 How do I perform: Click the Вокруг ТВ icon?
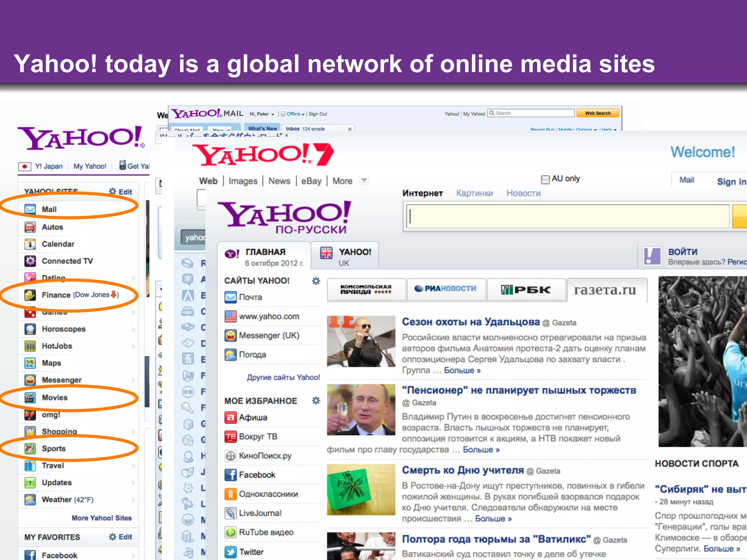[x=231, y=437]
